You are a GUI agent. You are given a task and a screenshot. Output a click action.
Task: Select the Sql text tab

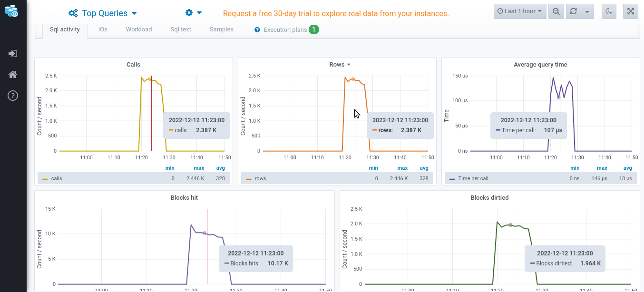point(181,29)
